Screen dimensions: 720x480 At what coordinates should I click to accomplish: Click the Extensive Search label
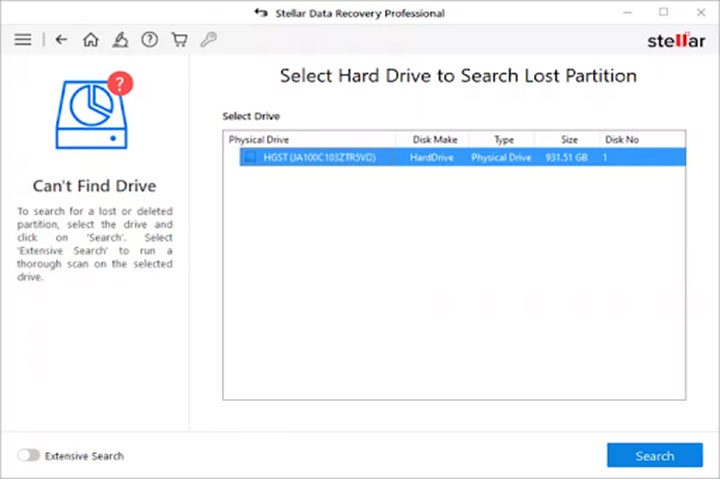coord(84,456)
